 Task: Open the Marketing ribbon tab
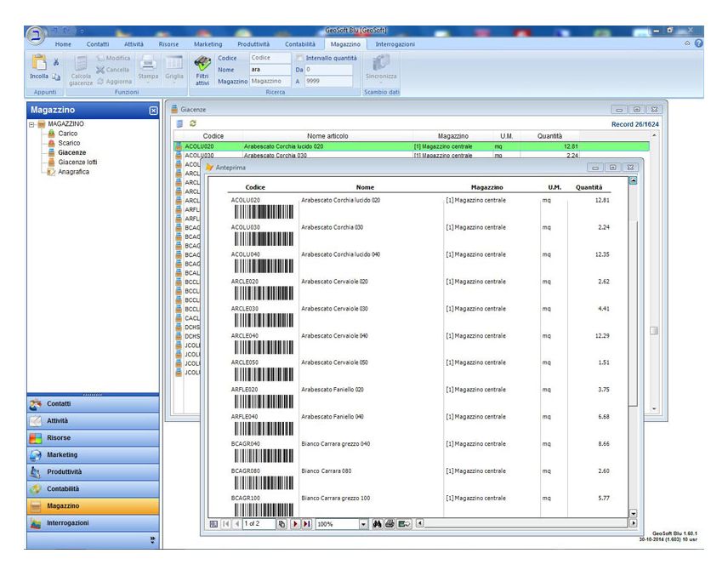pyautogui.click(x=208, y=44)
